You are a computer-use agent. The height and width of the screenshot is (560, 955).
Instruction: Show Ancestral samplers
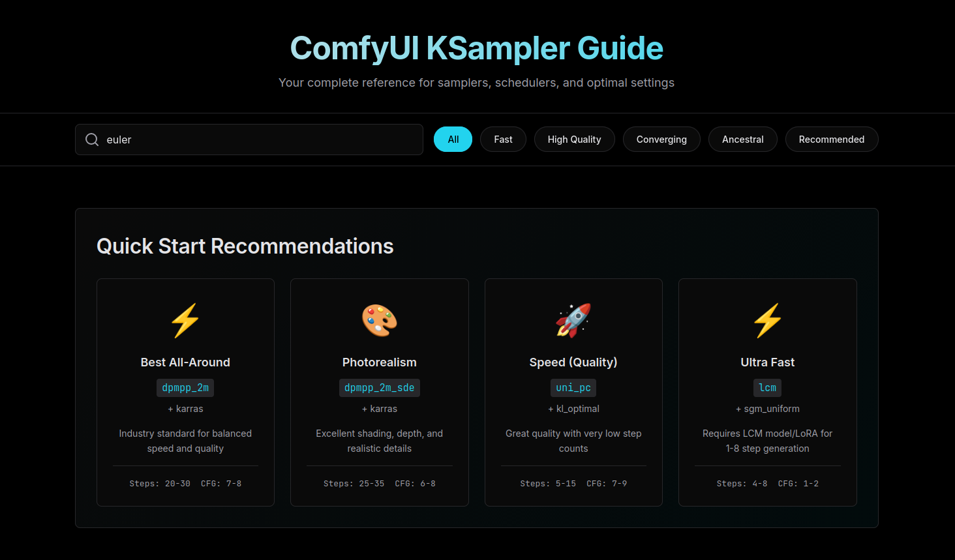point(742,140)
